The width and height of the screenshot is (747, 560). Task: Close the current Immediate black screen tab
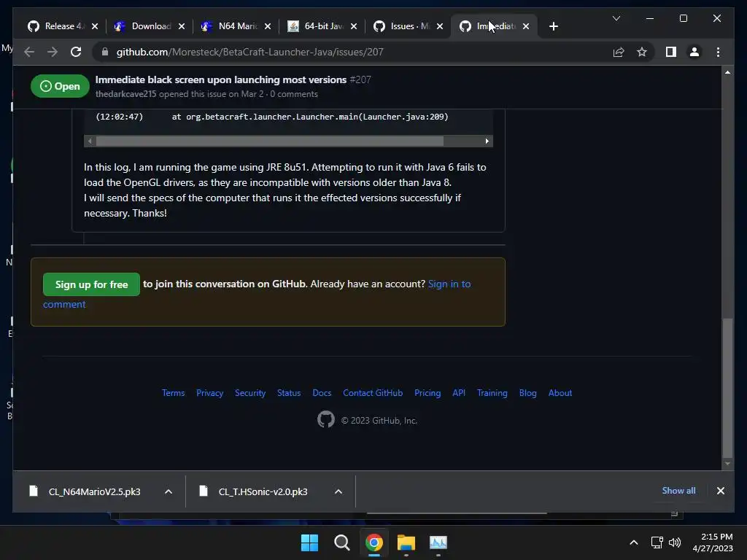coord(526,26)
